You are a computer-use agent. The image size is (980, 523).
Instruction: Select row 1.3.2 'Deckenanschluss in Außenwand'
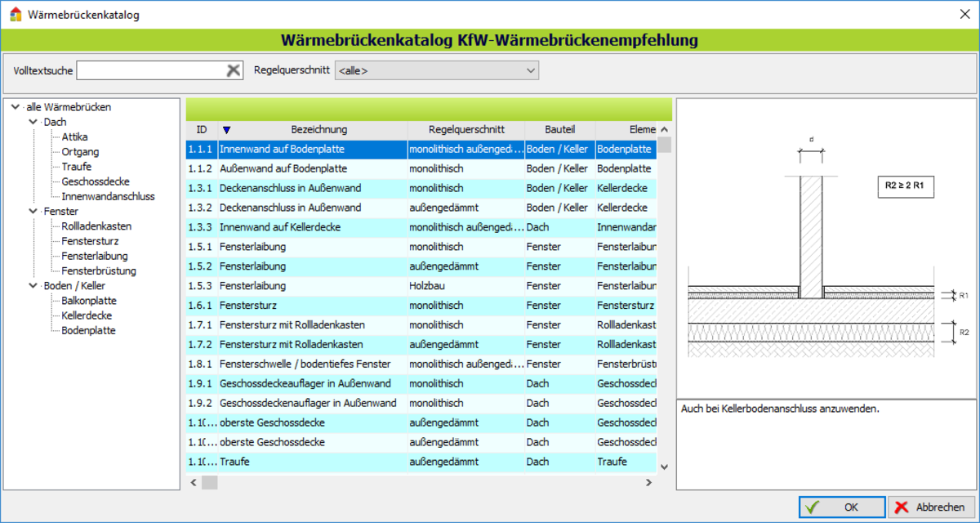click(x=421, y=208)
